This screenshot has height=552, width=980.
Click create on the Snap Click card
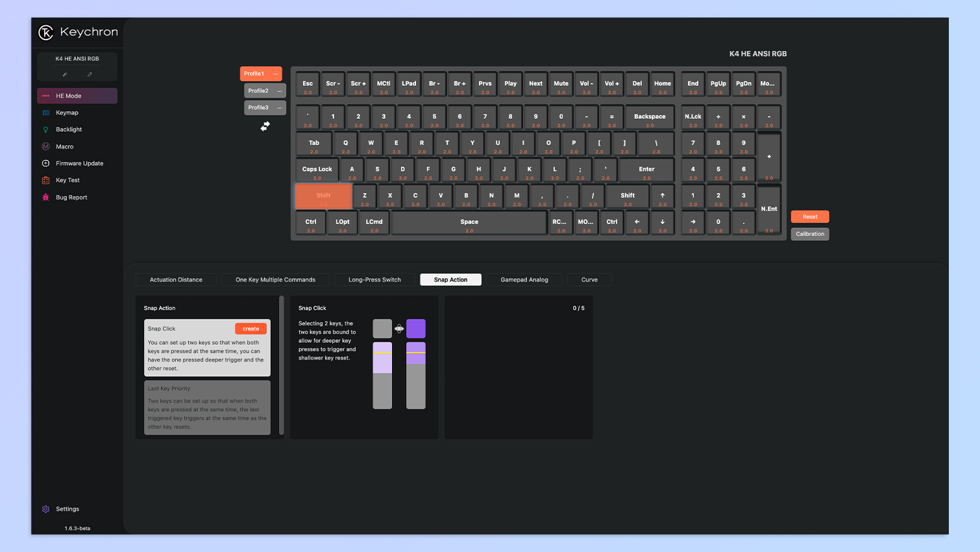coord(251,329)
